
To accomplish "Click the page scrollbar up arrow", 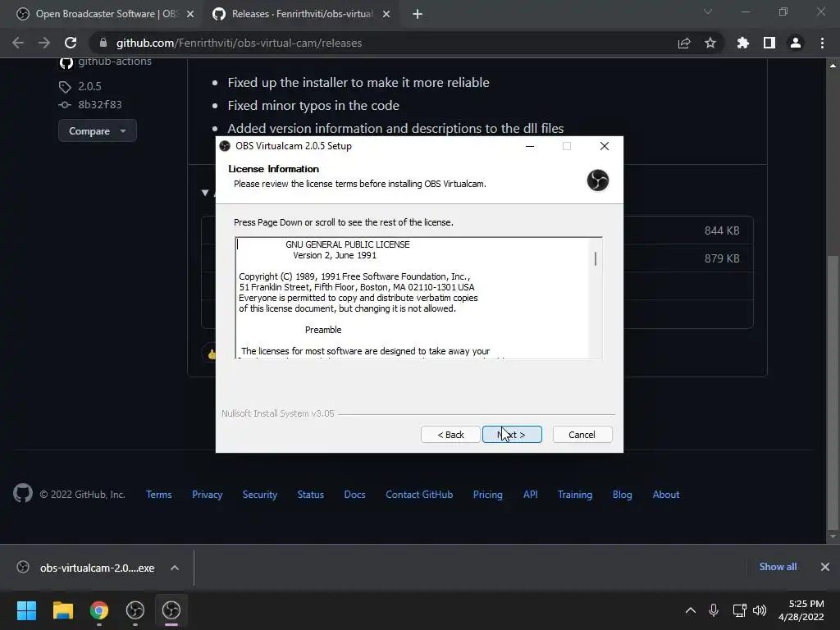I will tap(833, 66).
